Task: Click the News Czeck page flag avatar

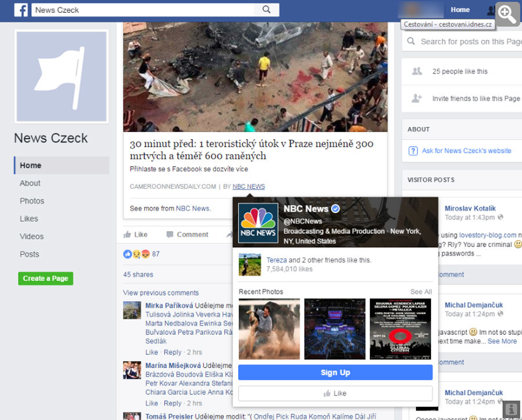Action: (x=61, y=77)
